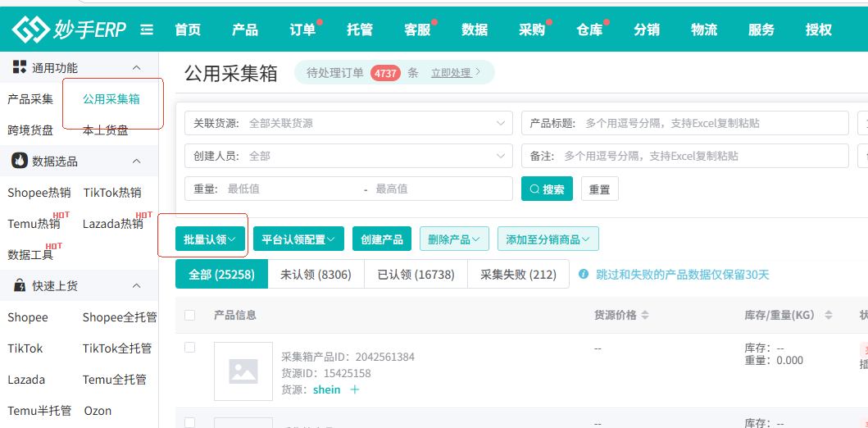Open 数据工具 in the sidebar

tap(30, 255)
